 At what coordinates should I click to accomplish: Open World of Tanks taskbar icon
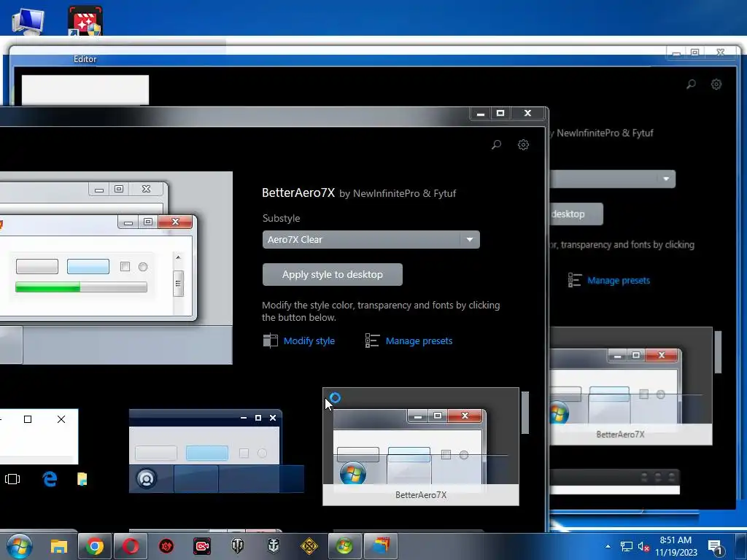click(238, 546)
